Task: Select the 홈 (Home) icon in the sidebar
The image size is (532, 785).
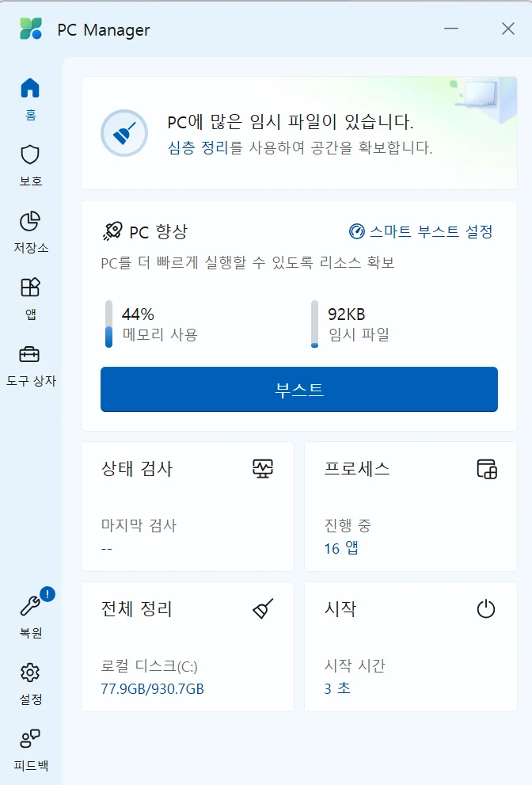Action: coord(30,87)
